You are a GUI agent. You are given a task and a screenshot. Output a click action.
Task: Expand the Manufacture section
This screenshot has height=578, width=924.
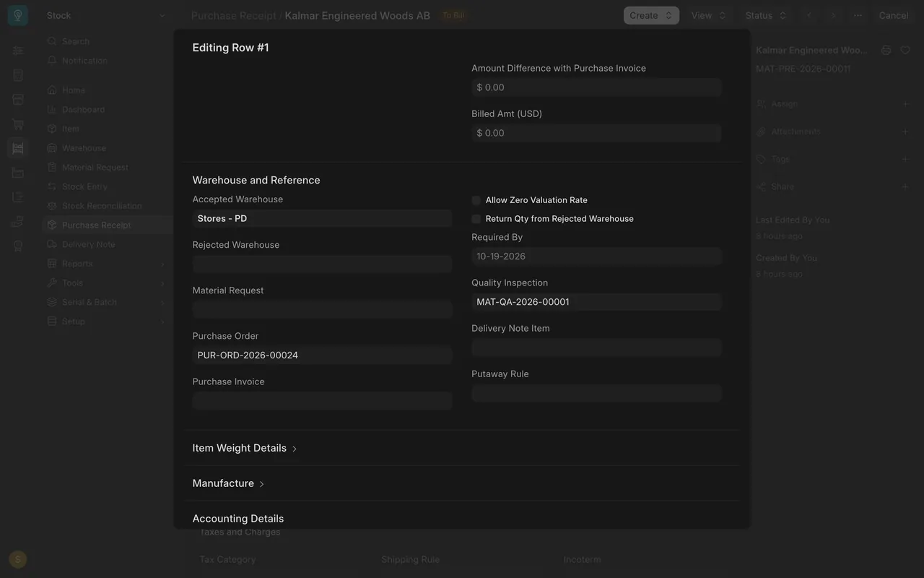228,483
